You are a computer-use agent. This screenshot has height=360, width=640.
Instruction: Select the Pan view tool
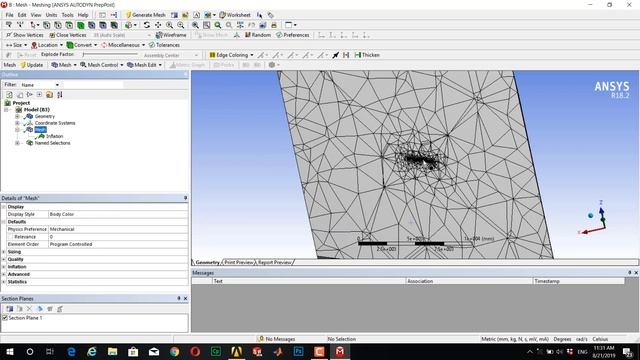(158, 25)
